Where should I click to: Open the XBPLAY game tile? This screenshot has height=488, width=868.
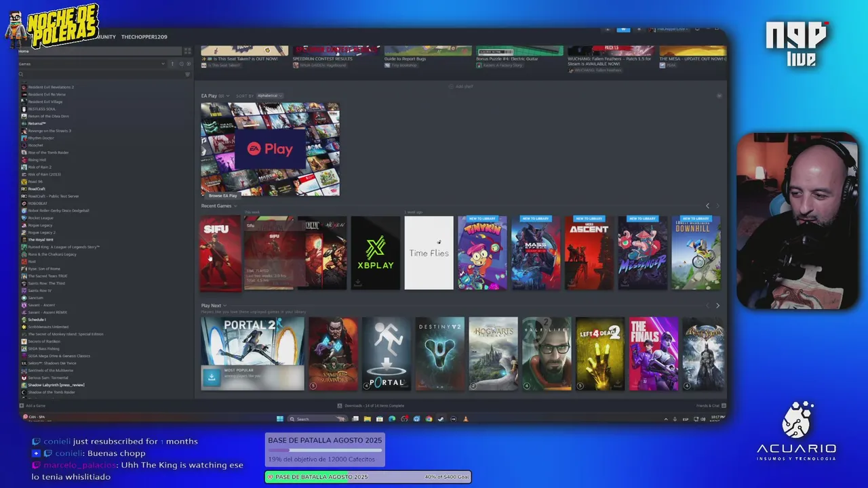[x=376, y=253]
